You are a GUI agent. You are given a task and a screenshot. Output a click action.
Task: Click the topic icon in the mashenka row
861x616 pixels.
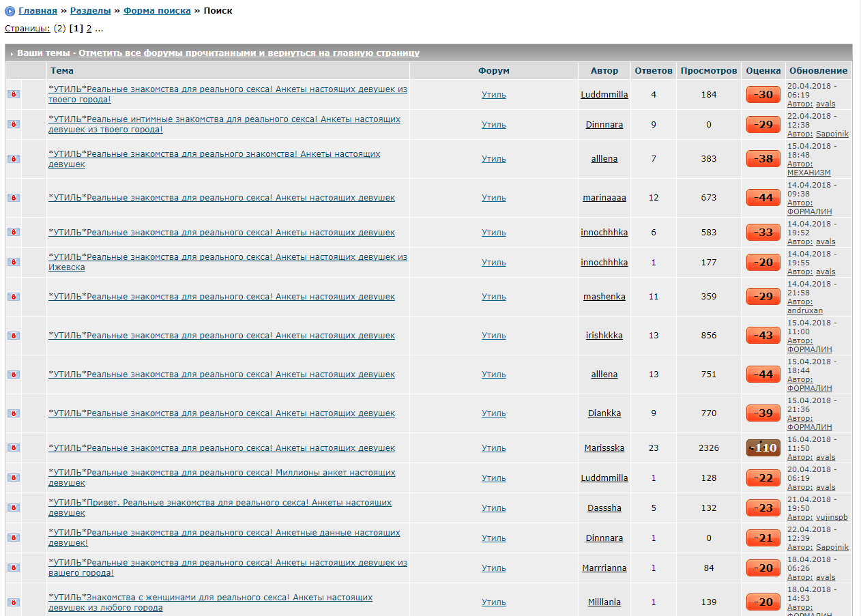coord(14,296)
